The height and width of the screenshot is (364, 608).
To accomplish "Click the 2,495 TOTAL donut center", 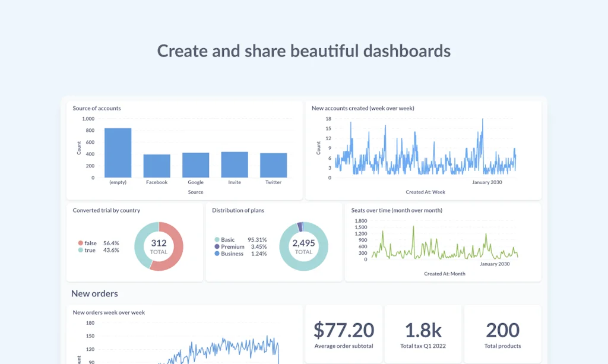I will click(x=304, y=246).
